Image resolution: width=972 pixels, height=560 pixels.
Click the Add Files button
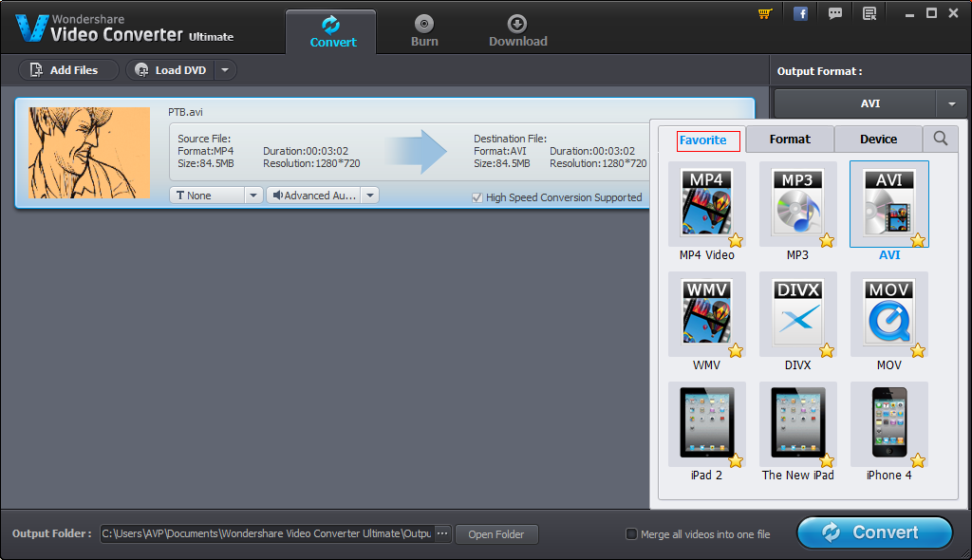[68, 70]
